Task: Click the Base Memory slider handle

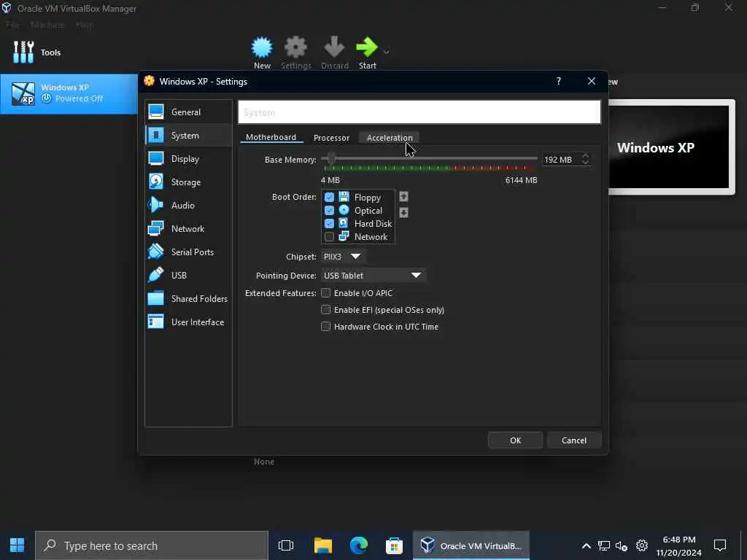Action: tap(331, 158)
